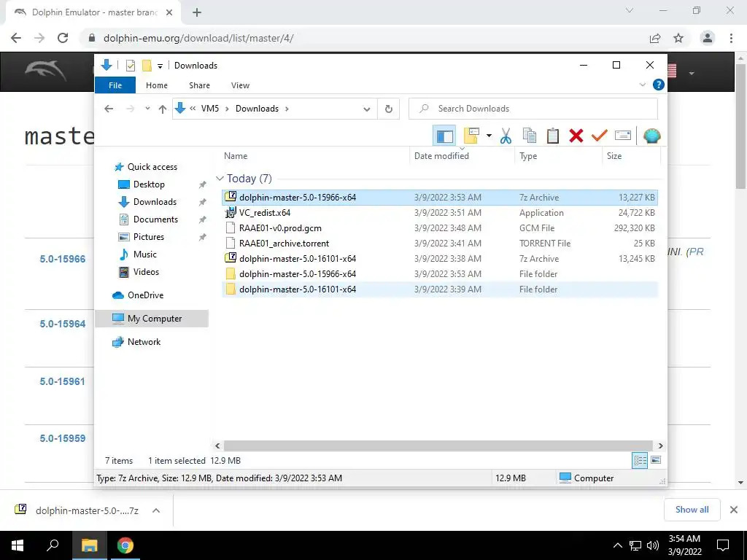The height and width of the screenshot is (560, 747).
Task: Open Downloads in navigation pane
Action: 155,202
